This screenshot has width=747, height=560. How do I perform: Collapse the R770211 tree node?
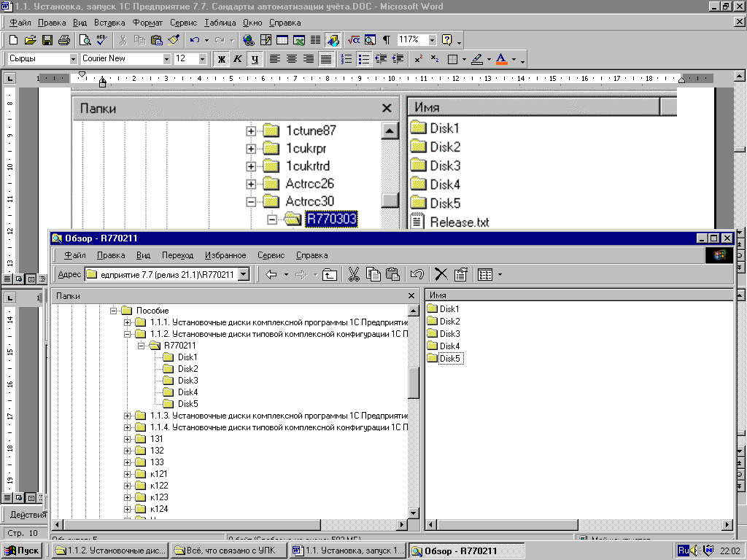point(141,346)
